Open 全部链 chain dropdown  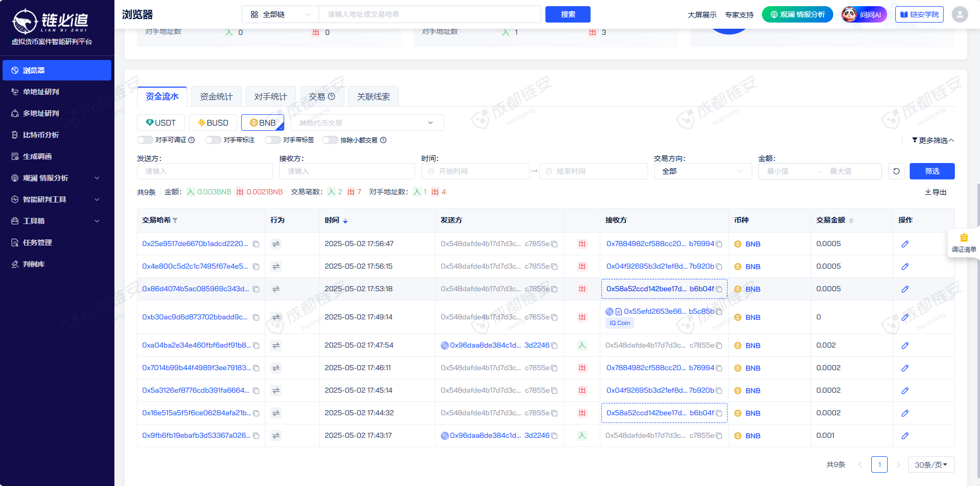click(280, 14)
